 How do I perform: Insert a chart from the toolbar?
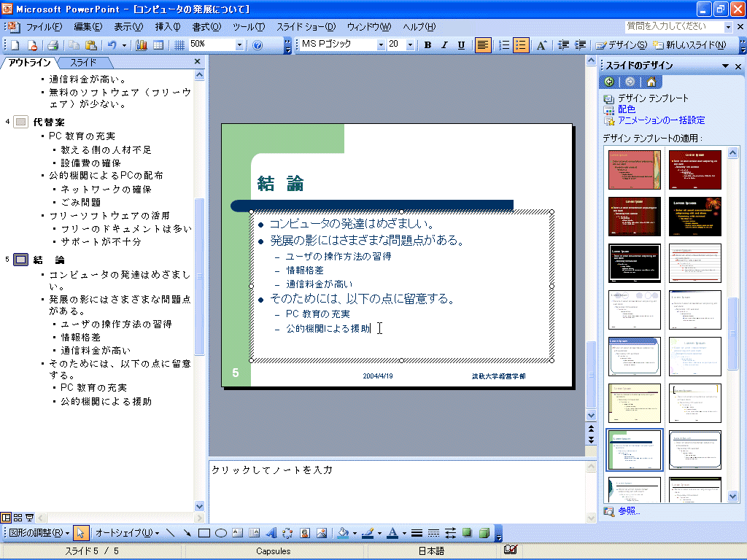click(142, 45)
